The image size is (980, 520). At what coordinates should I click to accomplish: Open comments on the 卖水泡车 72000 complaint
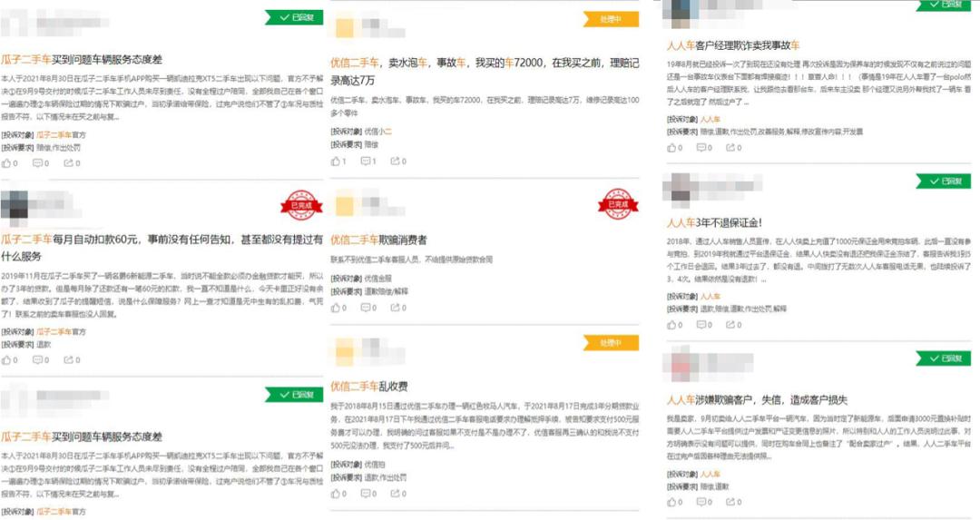coord(368,162)
